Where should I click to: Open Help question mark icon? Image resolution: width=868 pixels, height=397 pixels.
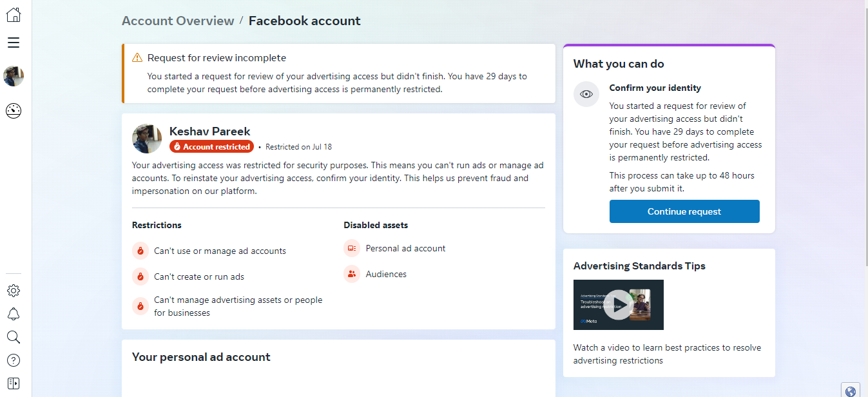click(x=14, y=360)
